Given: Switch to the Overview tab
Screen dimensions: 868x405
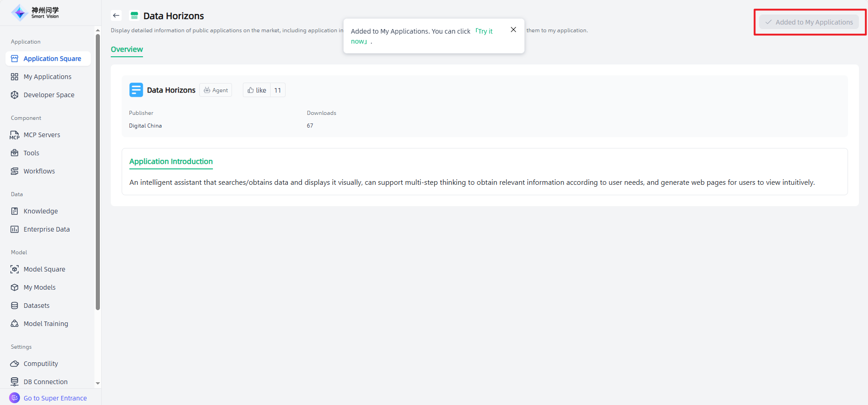Looking at the screenshot, I should coord(127,49).
